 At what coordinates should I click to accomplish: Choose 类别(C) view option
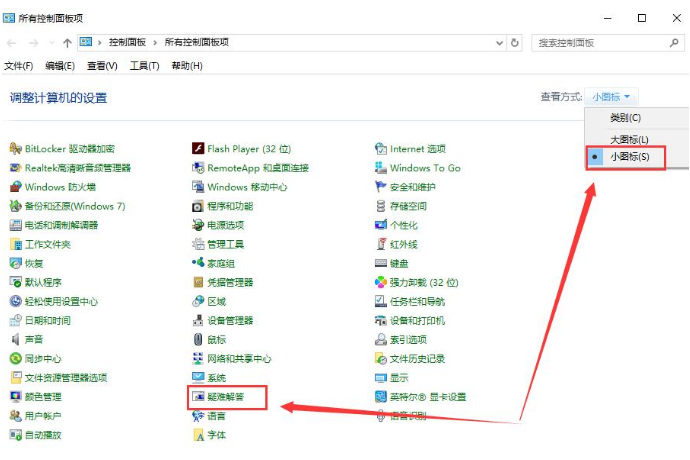(625, 118)
